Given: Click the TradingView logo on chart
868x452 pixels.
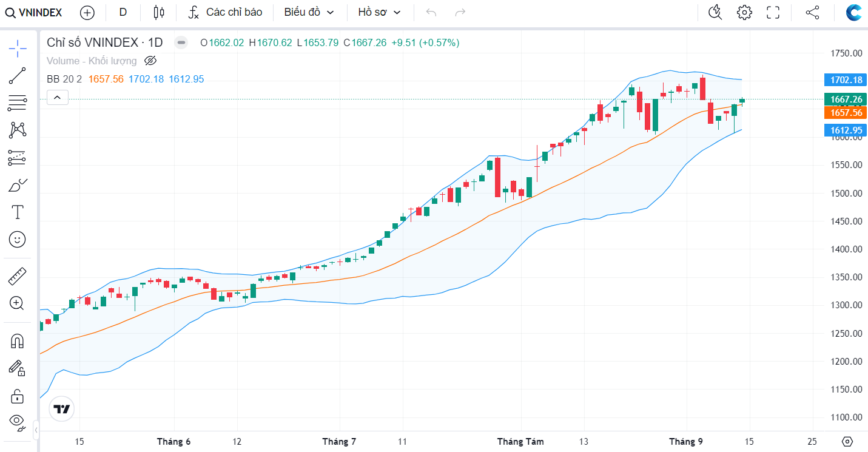Looking at the screenshot, I should click(x=61, y=409).
